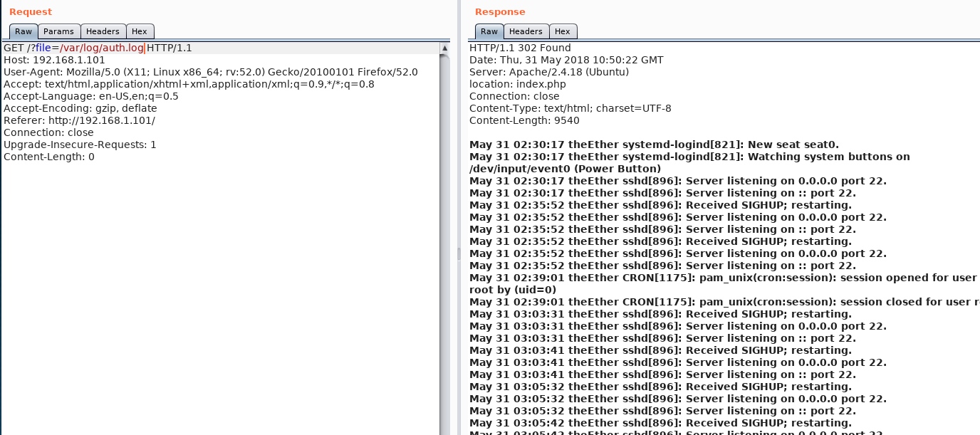Click the 'Date: Thu, 31 May 2018' response header

pos(566,61)
